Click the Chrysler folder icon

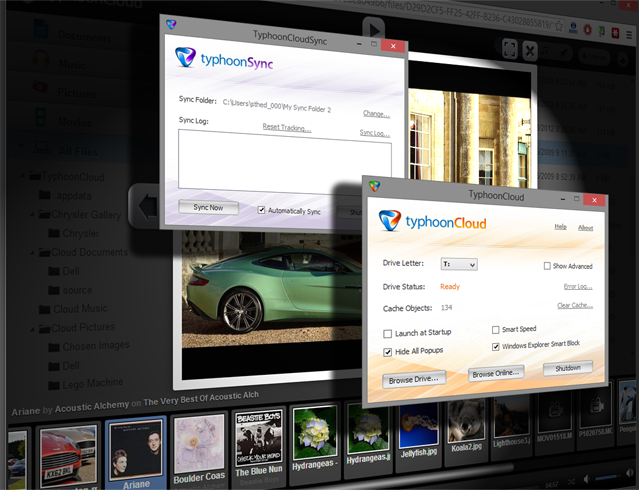click(54, 233)
